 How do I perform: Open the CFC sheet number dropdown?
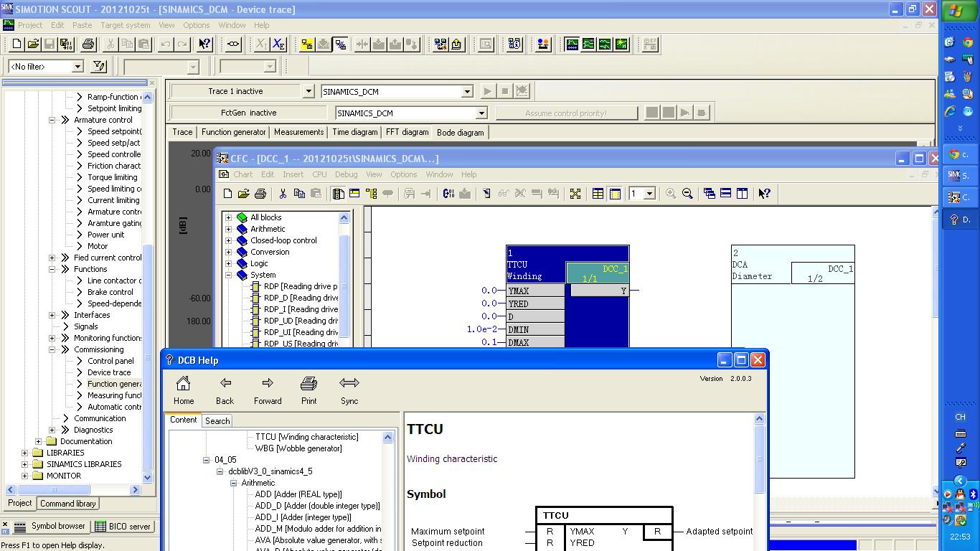[649, 194]
